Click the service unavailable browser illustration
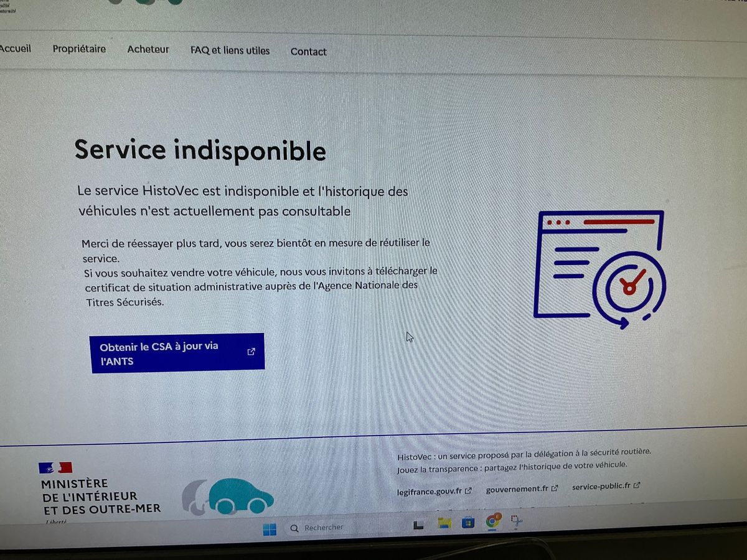 pos(599,268)
